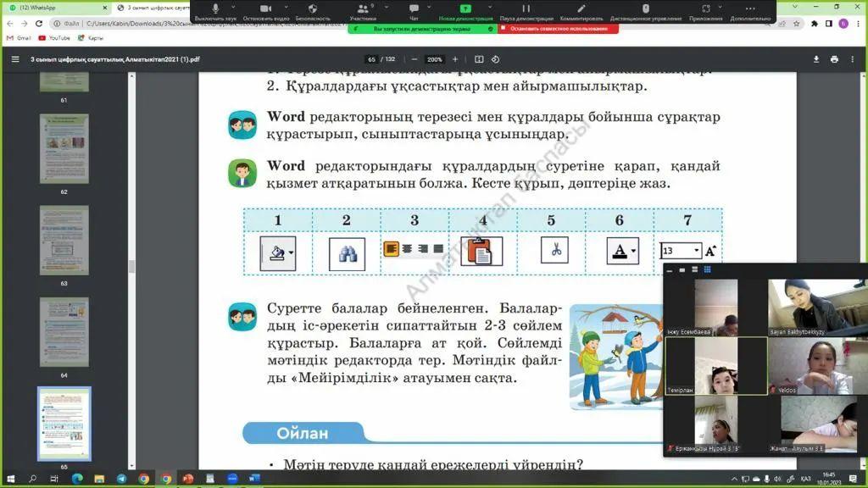Viewport: 868px width, 488px height.
Task: Click the PDF zoom percentage field
Action: (435, 59)
